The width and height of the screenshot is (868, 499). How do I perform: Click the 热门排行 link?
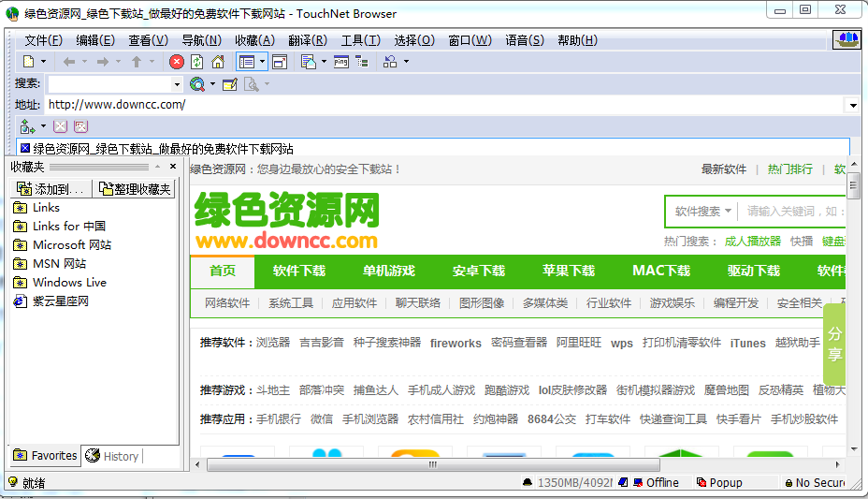[x=790, y=169]
